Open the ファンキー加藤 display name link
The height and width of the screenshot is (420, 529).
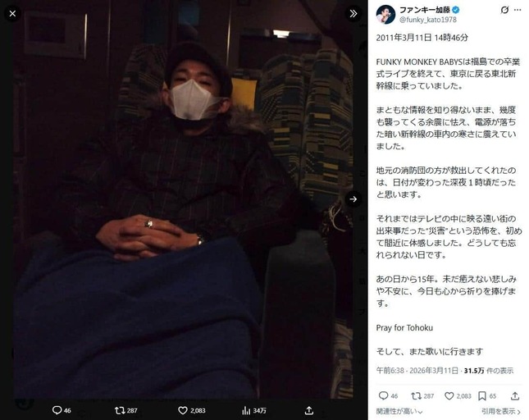(x=425, y=10)
